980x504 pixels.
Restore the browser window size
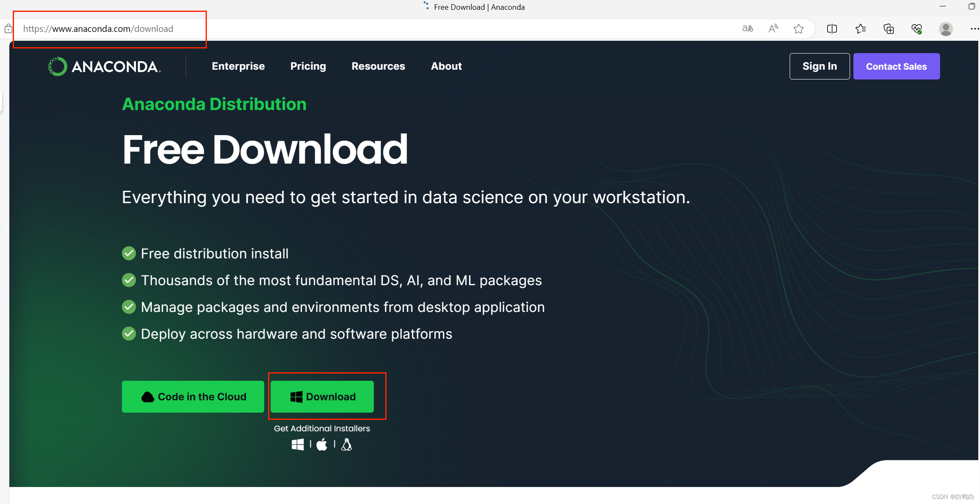(x=972, y=6)
